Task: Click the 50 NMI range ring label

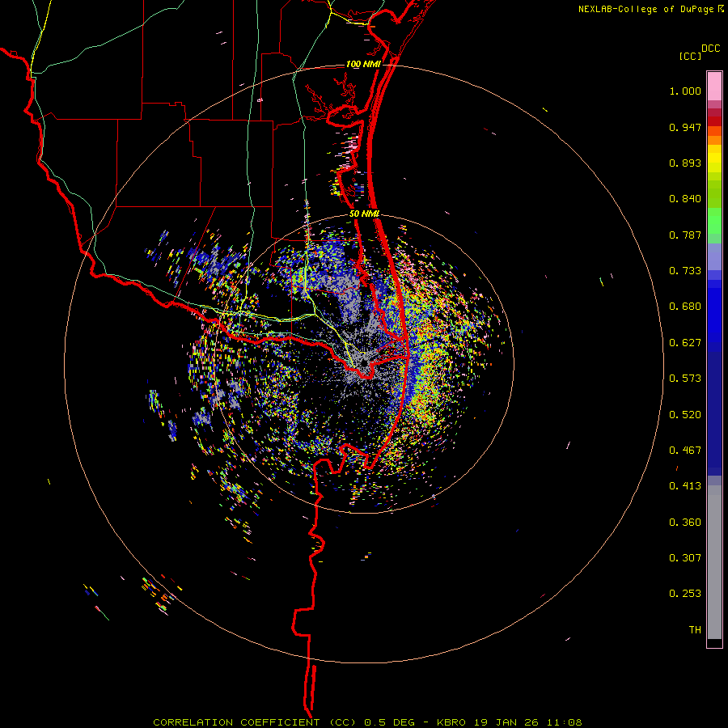Action: tap(365, 214)
